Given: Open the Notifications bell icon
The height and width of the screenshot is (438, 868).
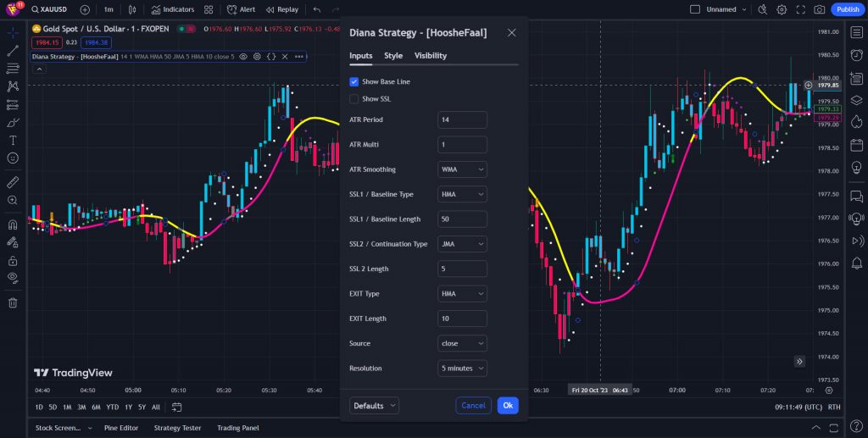Looking at the screenshot, I should tap(856, 263).
